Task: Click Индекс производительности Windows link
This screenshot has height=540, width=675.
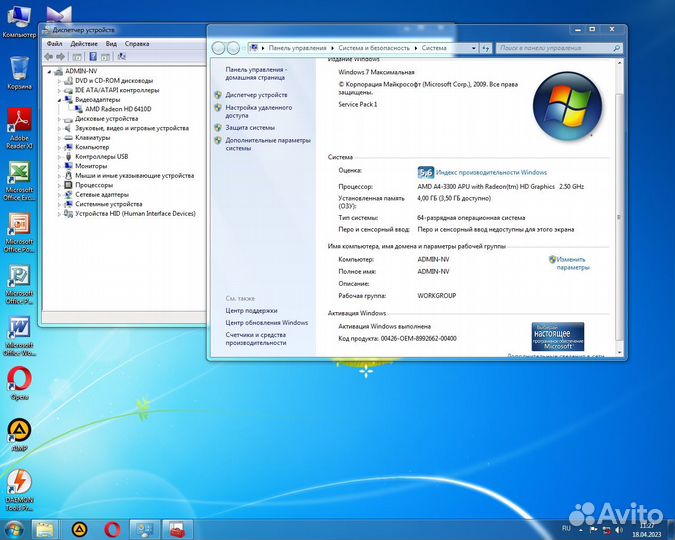Action: [x=491, y=172]
